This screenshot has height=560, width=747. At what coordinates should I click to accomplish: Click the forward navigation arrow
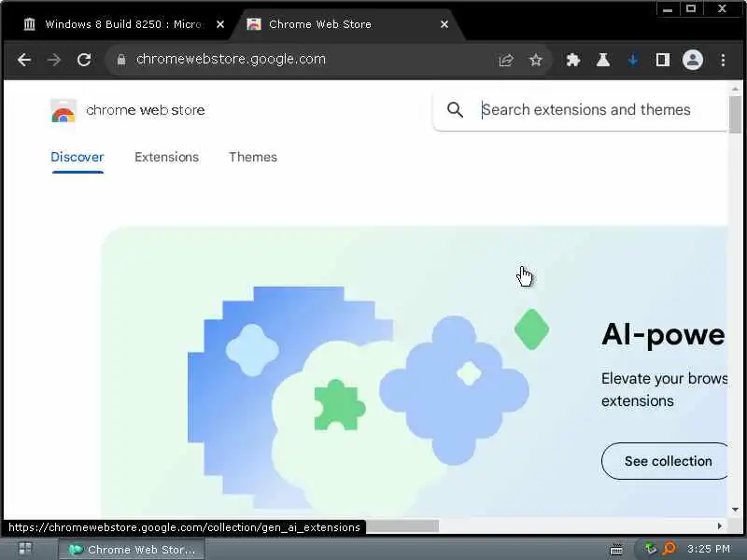click(54, 60)
